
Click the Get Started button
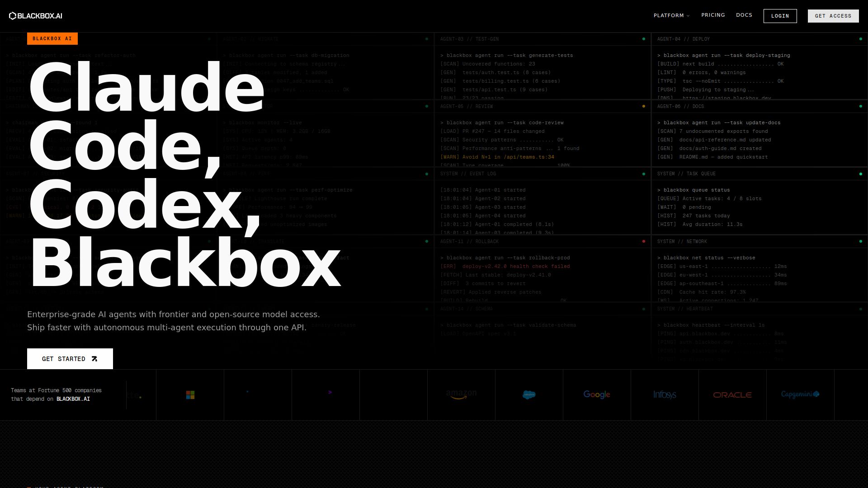70,359
